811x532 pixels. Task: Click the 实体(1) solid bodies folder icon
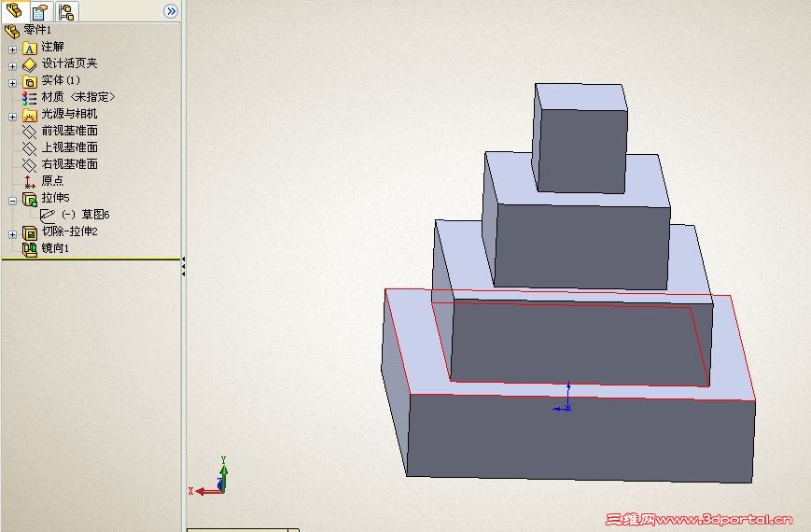(x=30, y=82)
